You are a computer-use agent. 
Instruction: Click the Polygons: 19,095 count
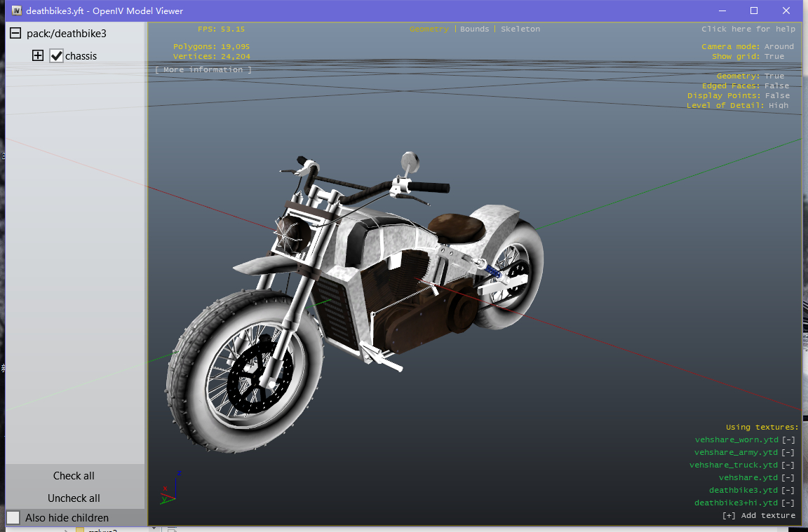point(211,46)
